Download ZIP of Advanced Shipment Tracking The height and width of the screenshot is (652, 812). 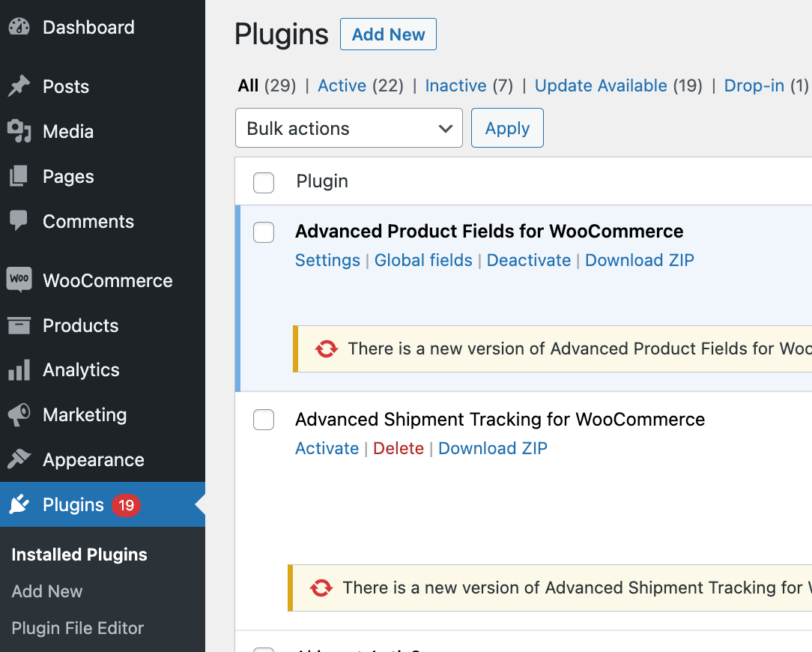(x=493, y=448)
